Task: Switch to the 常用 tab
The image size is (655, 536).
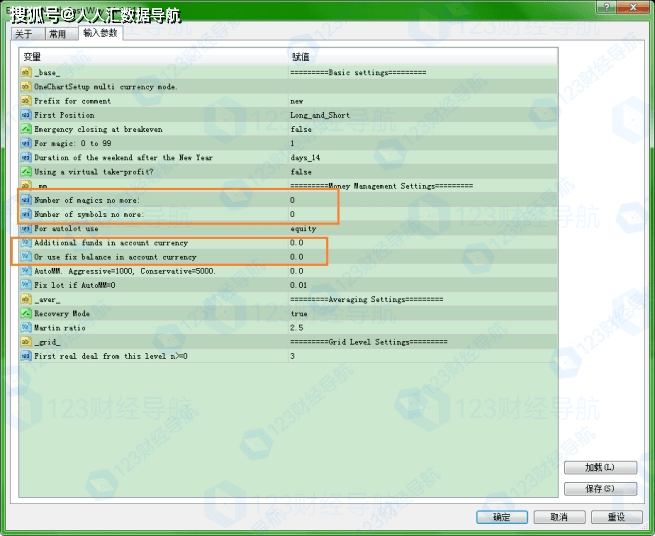Action: tap(61, 34)
